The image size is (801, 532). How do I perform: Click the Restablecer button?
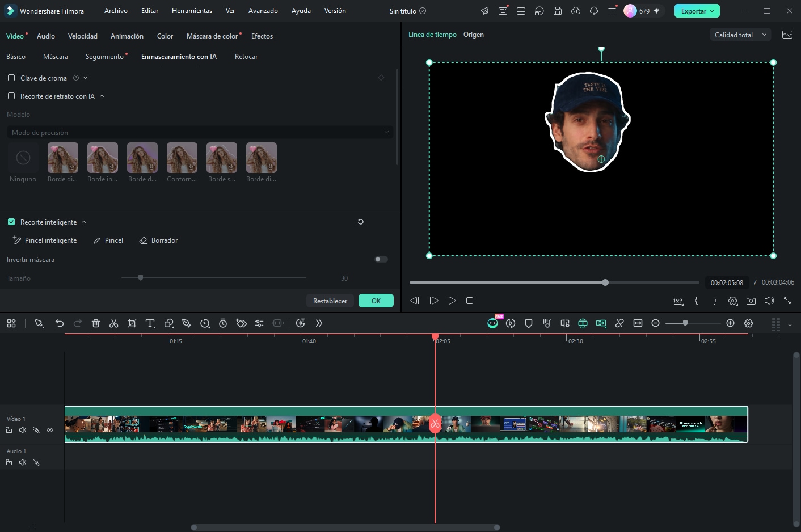[330, 301]
